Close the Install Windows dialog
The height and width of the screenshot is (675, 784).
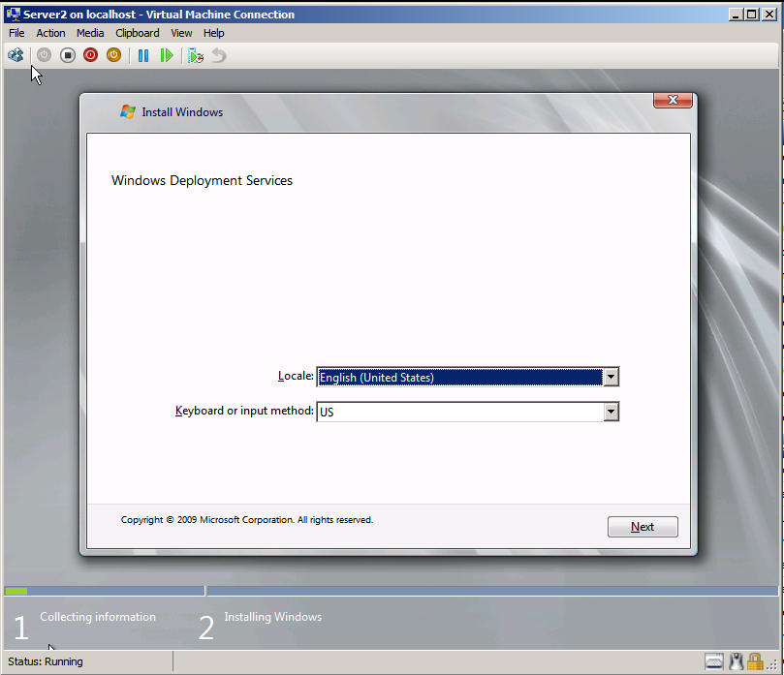tap(673, 100)
